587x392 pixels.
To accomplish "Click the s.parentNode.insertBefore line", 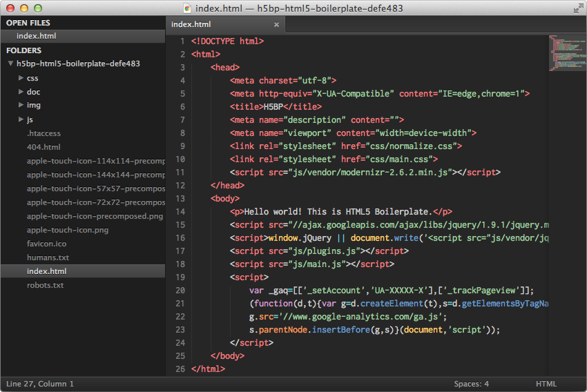I will (375, 330).
